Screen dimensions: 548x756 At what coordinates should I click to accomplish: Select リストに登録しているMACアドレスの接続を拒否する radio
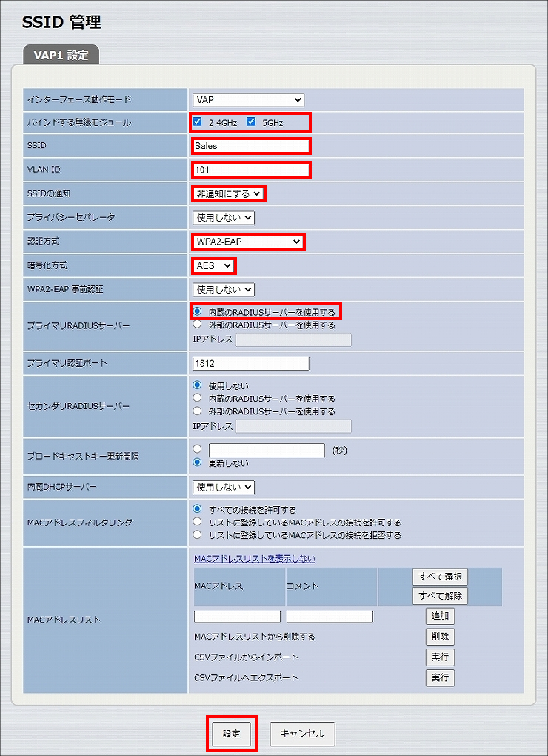(197, 534)
